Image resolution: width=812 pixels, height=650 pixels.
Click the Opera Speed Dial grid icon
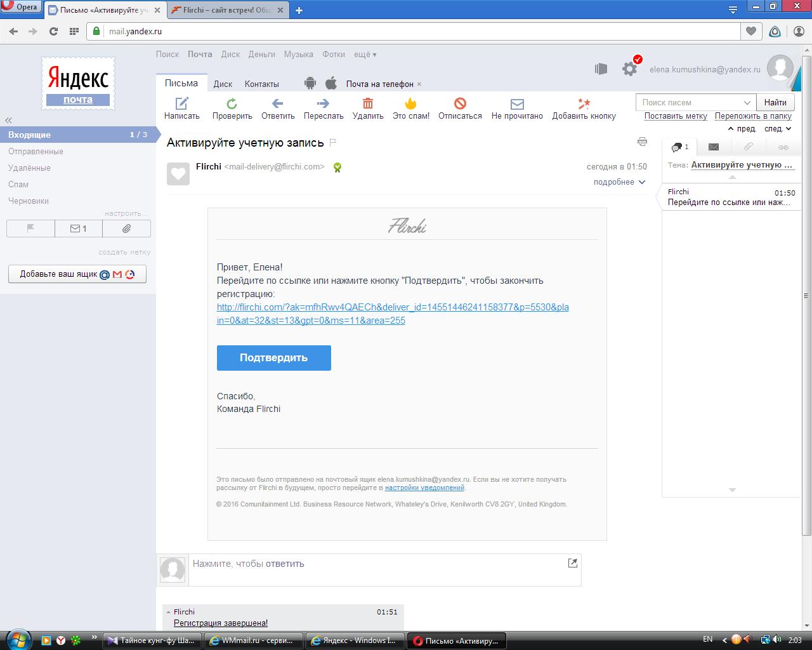pyautogui.click(x=74, y=31)
